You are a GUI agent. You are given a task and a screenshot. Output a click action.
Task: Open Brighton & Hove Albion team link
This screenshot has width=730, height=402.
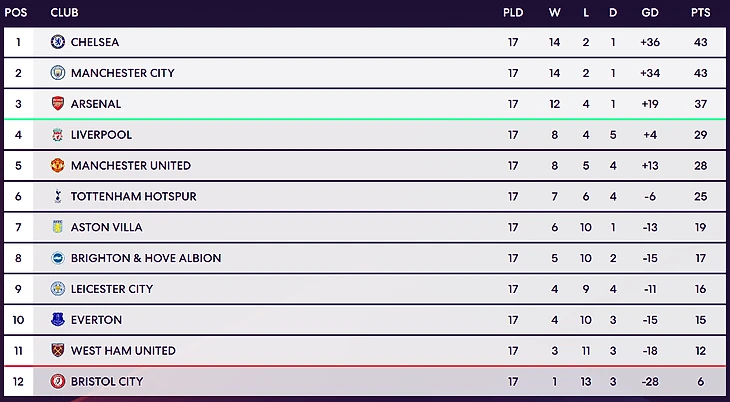point(146,258)
